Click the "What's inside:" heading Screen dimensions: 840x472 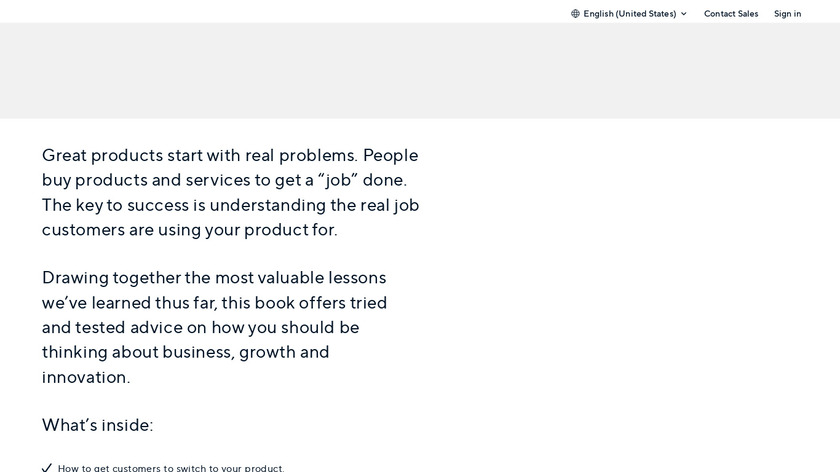pos(98,425)
